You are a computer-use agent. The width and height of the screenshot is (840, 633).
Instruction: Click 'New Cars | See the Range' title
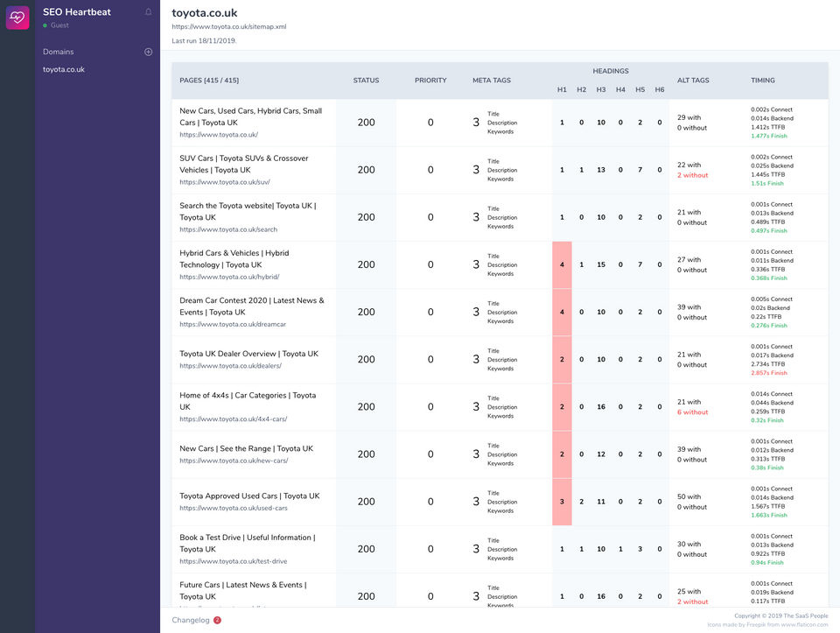[247, 448]
